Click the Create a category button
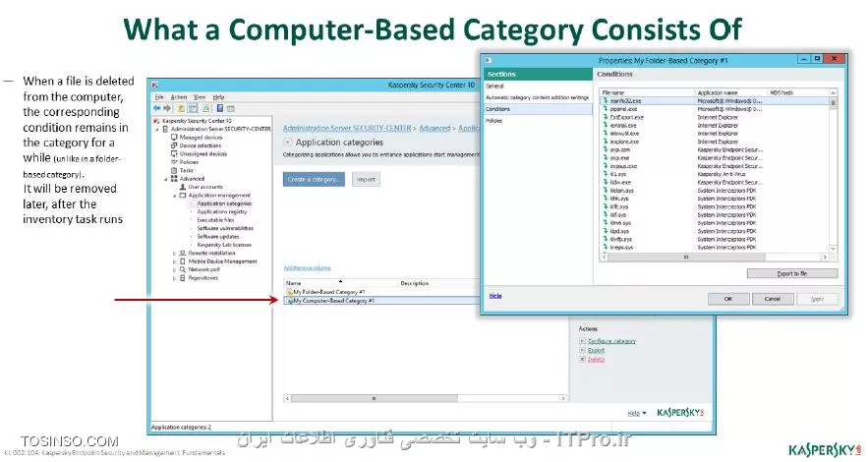The image size is (868, 462). (x=314, y=179)
